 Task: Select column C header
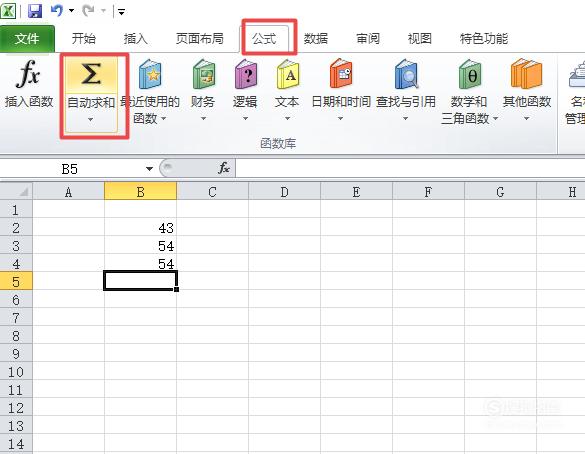click(212, 192)
